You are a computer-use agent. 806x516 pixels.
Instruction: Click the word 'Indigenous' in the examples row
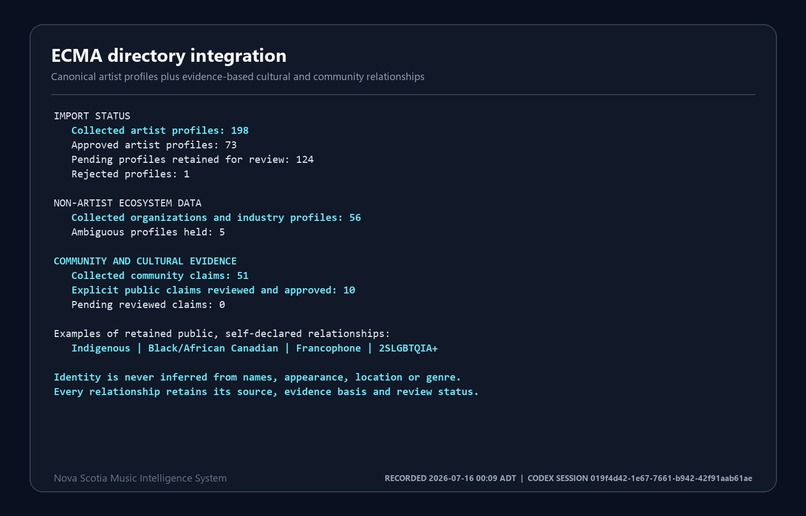point(101,348)
